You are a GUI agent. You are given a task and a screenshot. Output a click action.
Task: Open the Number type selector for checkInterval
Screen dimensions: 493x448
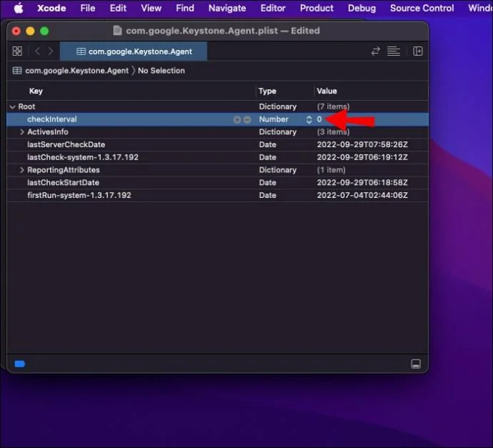(x=309, y=119)
